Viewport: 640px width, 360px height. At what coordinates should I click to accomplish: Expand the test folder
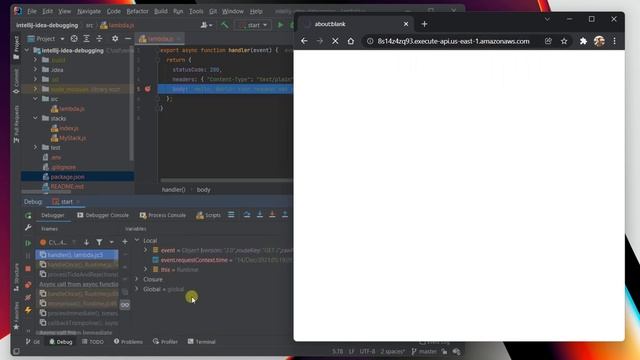pos(36,147)
